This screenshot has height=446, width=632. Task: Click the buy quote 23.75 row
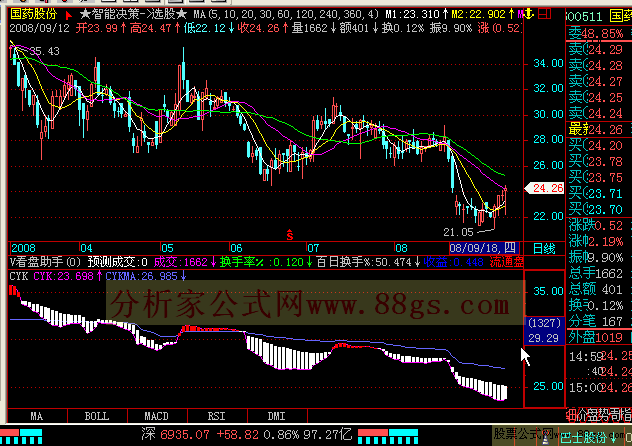click(599, 178)
